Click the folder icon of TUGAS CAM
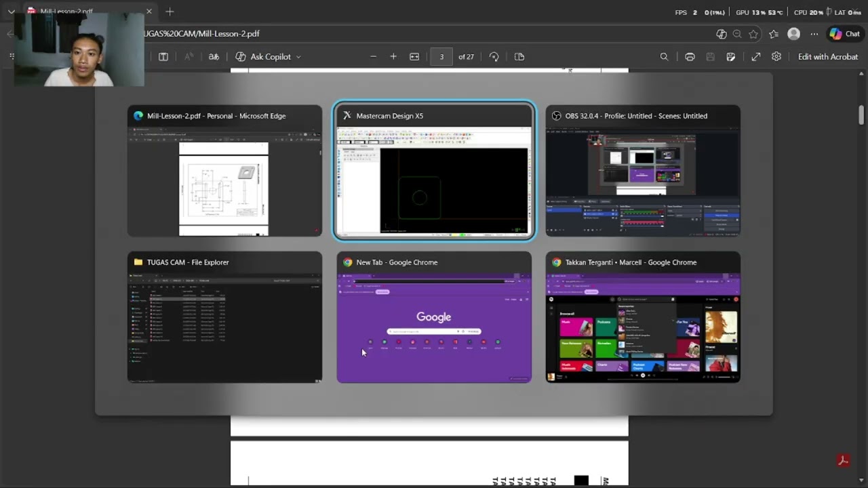868x488 pixels. tap(138, 262)
